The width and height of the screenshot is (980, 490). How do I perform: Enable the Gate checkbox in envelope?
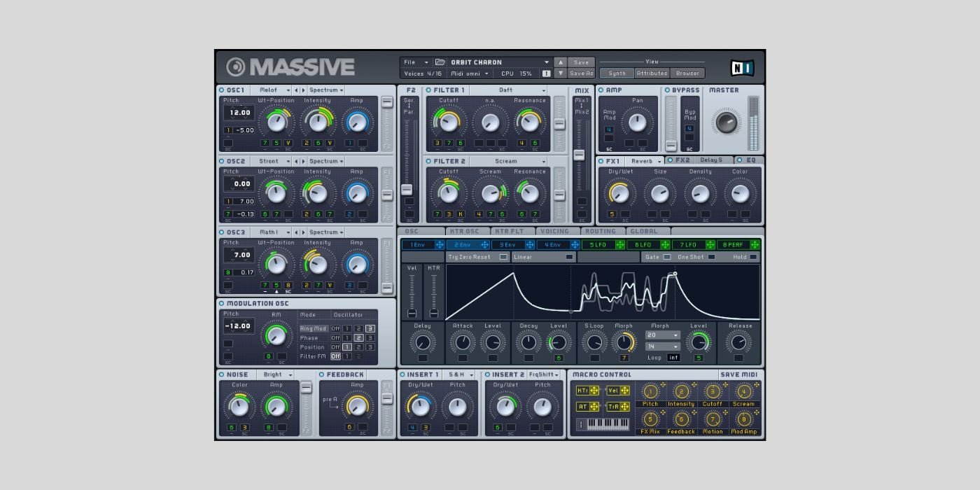[x=666, y=257]
